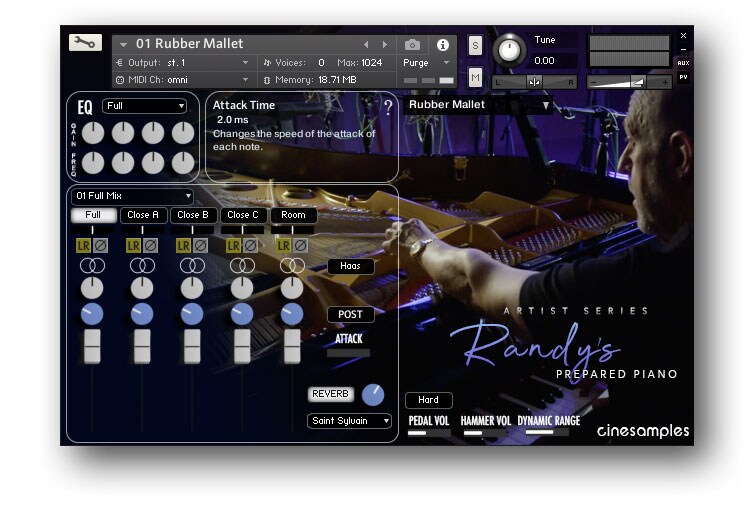This screenshot has width=754, height=506.
Task: Click the LR swap icon on Room channel
Action: (284, 246)
